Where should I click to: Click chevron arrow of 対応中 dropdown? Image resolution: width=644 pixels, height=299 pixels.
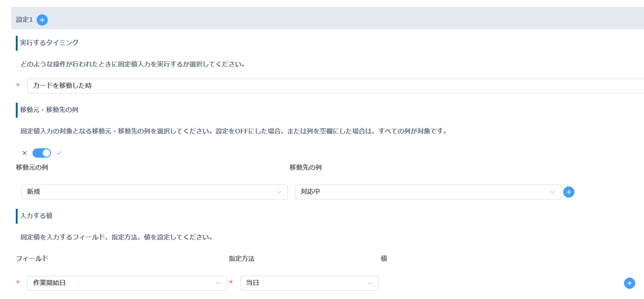click(553, 192)
